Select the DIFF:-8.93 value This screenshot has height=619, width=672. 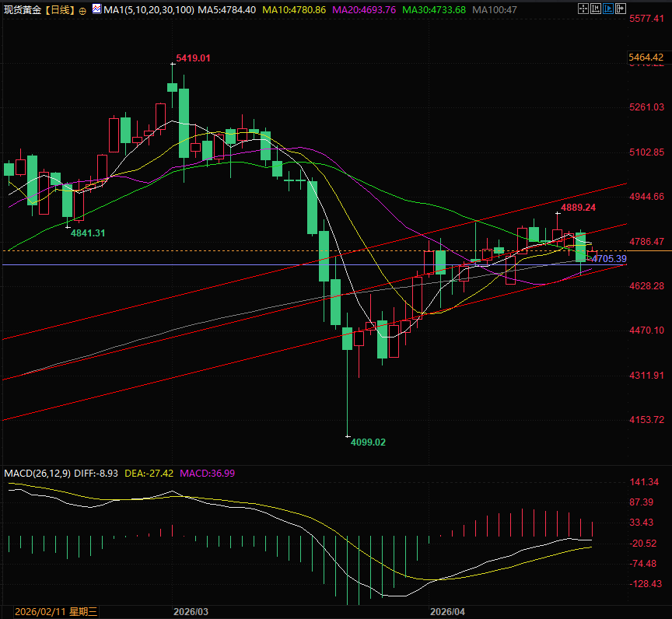[x=96, y=474]
